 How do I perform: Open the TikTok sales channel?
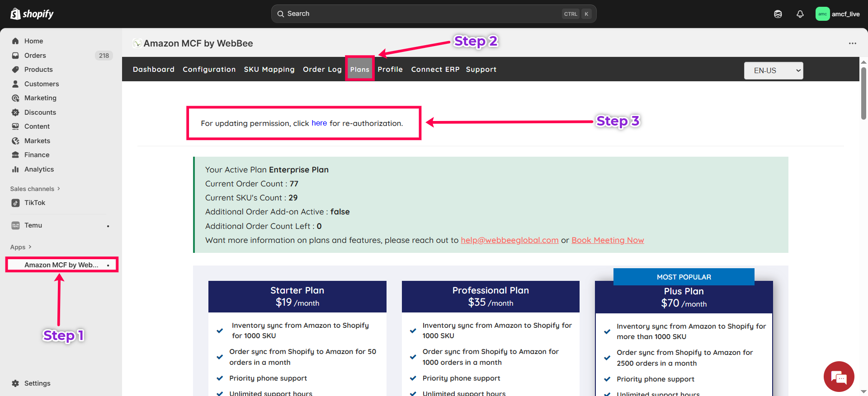point(35,203)
